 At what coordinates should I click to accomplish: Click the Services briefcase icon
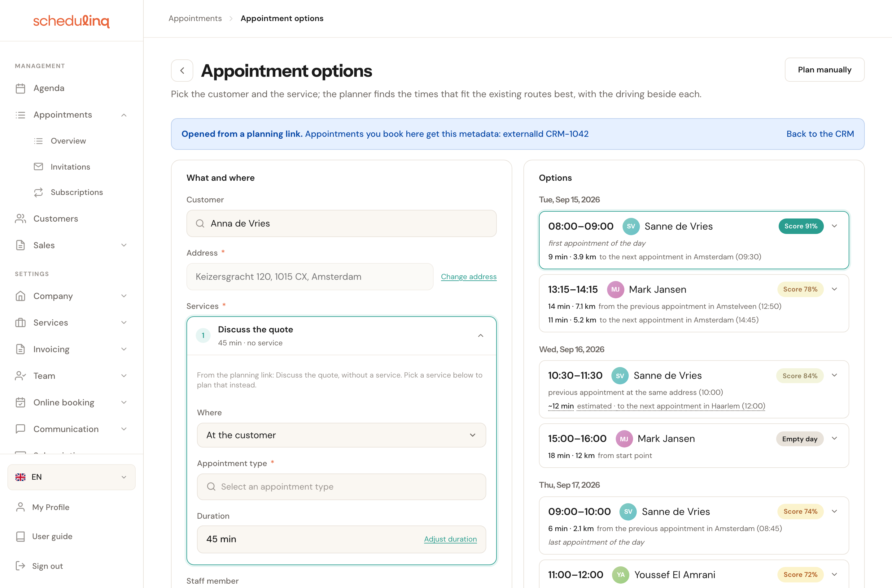[x=20, y=322]
